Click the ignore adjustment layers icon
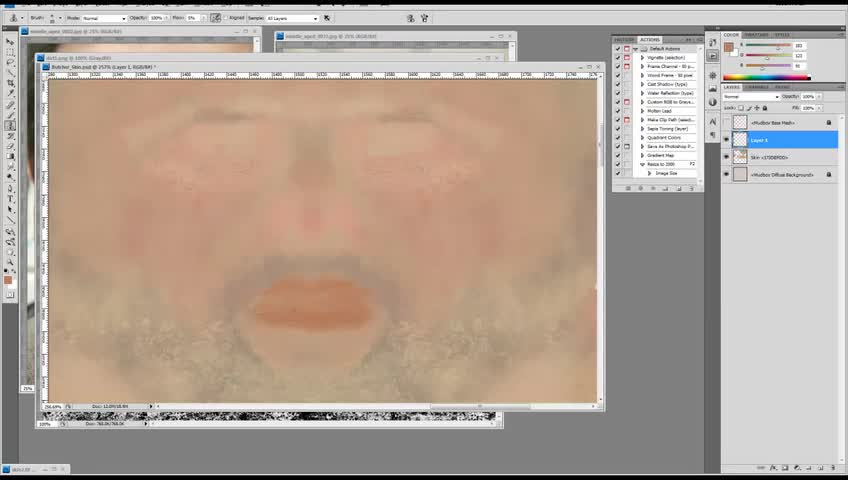 327,18
